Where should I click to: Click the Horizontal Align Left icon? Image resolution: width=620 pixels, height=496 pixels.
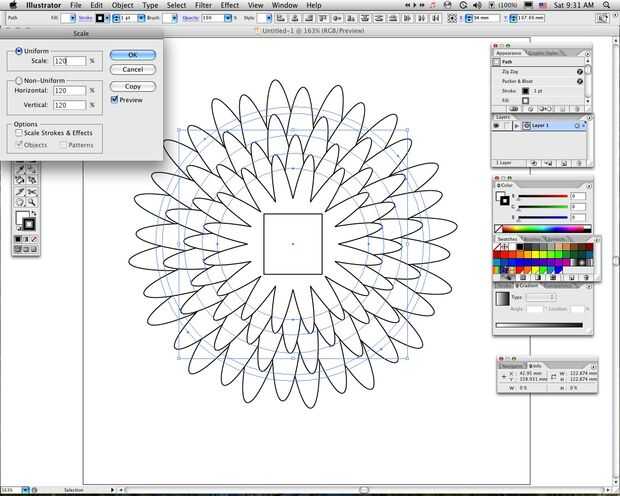281,18
